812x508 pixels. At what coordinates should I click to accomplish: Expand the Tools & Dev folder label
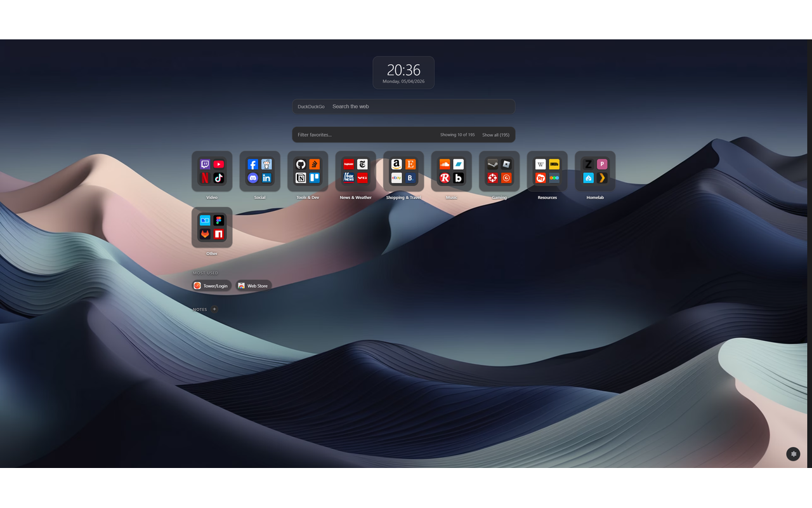click(308, 197)
